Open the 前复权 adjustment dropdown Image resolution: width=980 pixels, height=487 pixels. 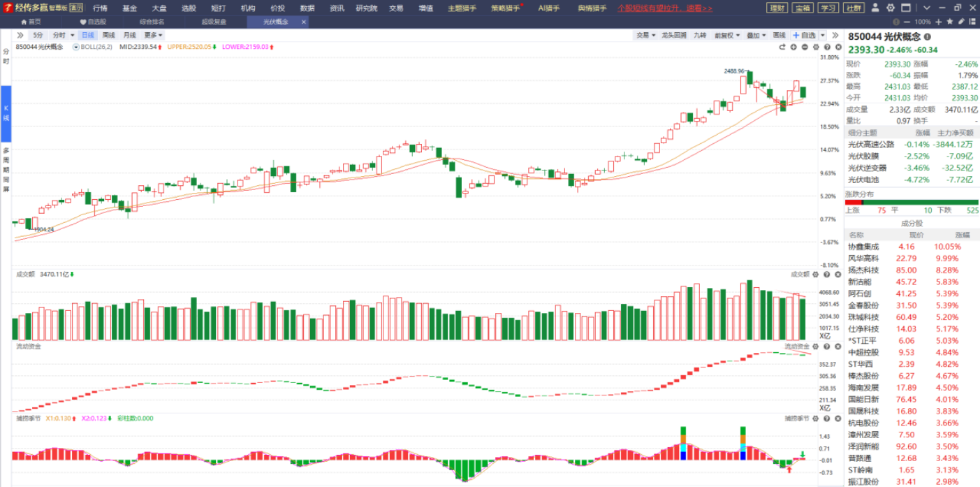tap(726, 35)
